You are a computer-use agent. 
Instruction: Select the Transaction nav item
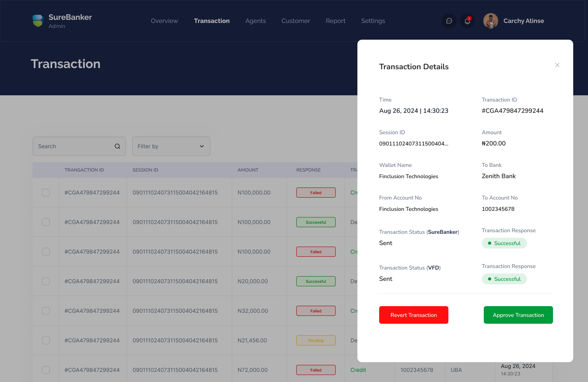pyautogui.click(x=212, y=21)
